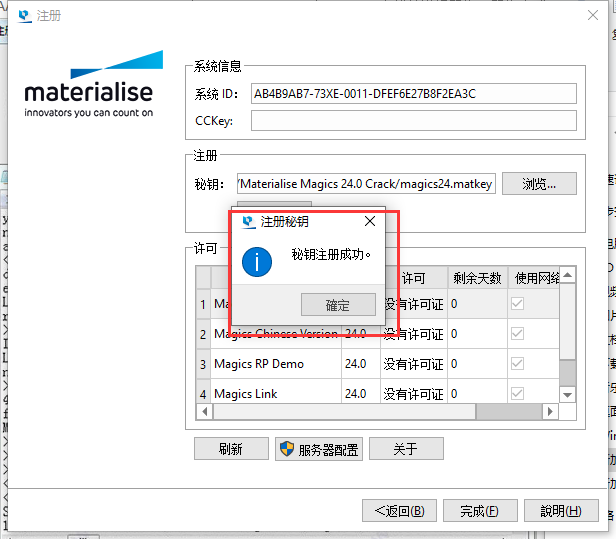Toggle network checkbox for Magics Link
The image size is (616, 539).
[517, 393]
